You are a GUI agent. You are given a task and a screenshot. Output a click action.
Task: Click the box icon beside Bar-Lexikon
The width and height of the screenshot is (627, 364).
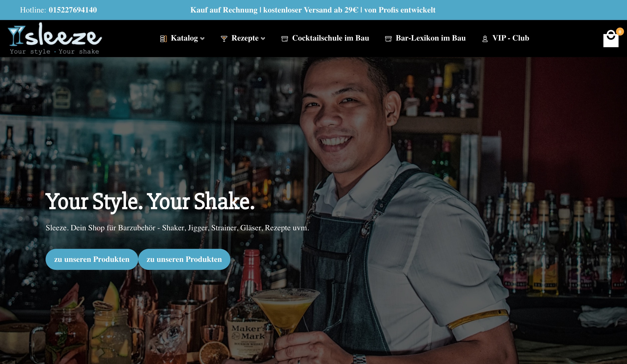tap(388, 39)
